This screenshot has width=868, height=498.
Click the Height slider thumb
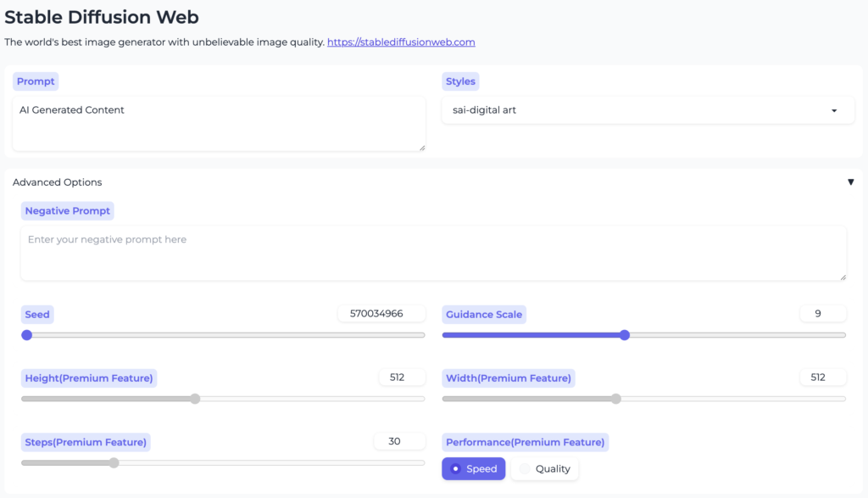195,399
